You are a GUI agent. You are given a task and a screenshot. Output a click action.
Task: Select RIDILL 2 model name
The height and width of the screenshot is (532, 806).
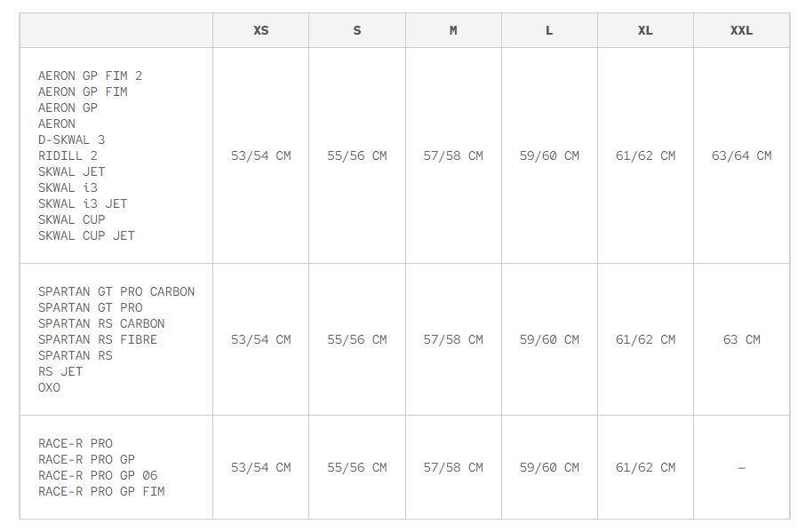click(68, 155)
